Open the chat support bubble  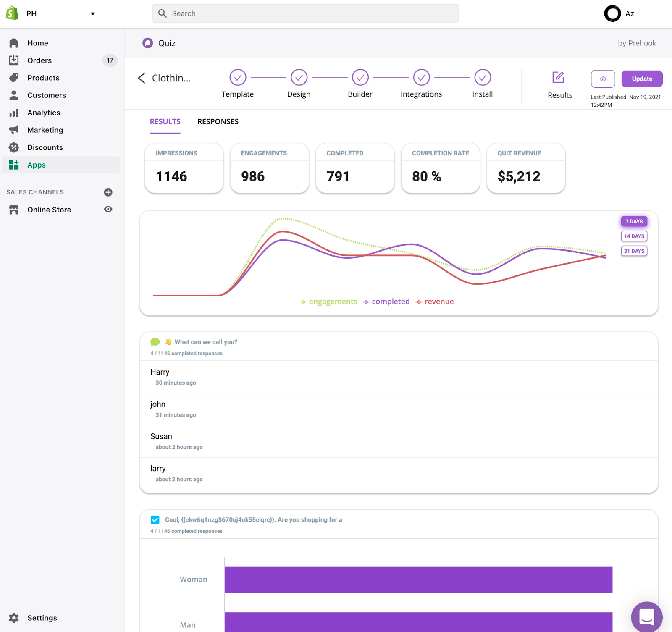pos(647,617)
